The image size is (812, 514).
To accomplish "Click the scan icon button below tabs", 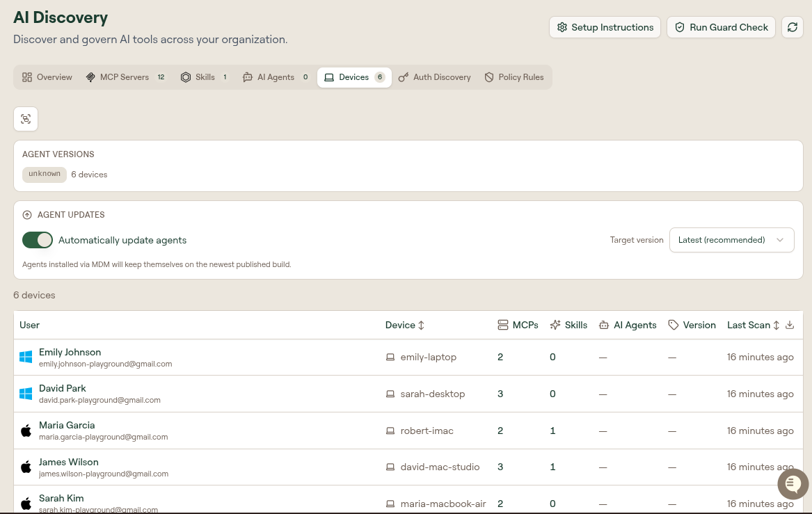I will tap(26, 119).
